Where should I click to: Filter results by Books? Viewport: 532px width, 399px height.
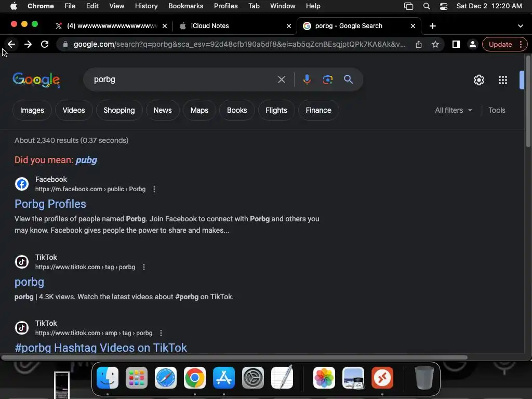[237, 110]
